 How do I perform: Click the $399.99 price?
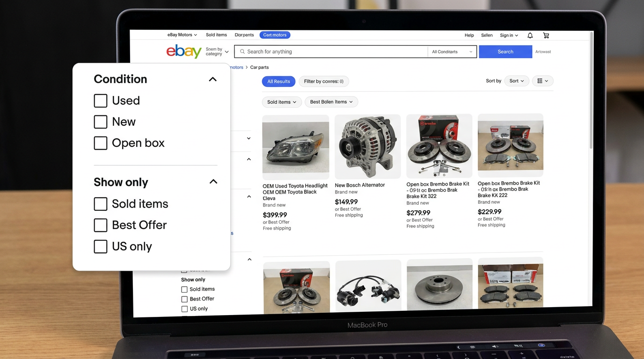pos(275,215)
